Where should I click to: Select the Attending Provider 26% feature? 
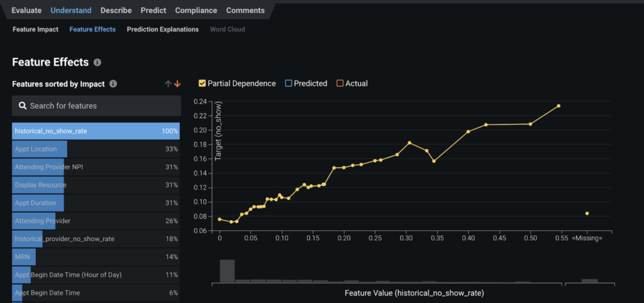pyautogui.click(x=96, y=221)
